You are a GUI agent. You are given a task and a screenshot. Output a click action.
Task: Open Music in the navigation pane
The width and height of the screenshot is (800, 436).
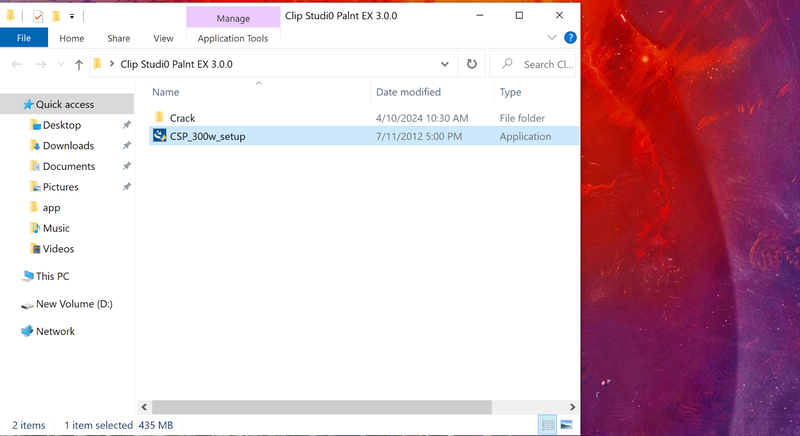tap(56, 228)
